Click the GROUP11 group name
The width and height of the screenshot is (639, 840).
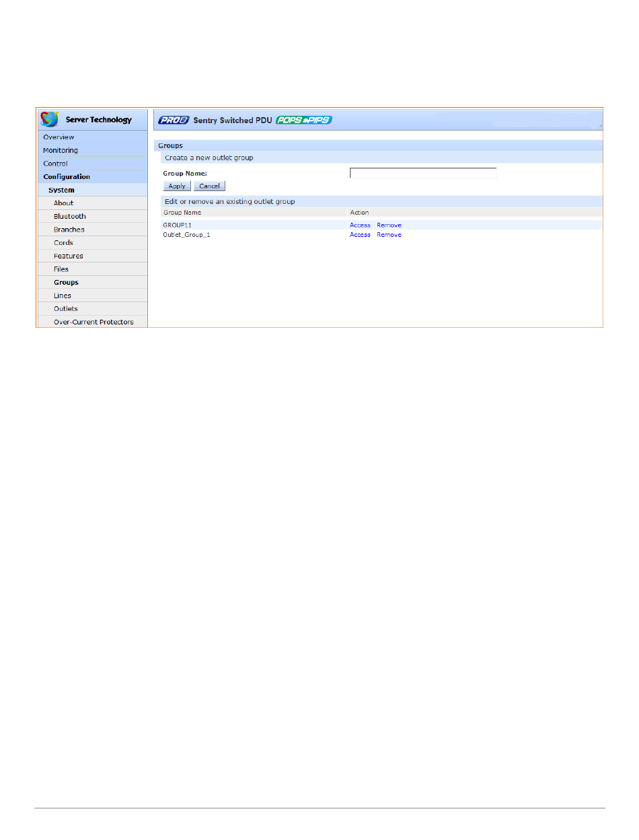click(x=178, y=225)
